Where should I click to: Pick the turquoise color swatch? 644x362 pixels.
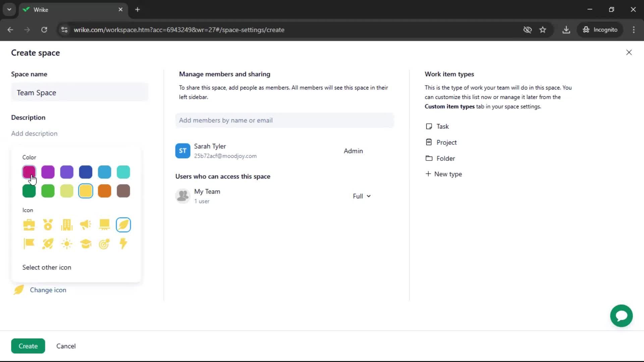123,172
